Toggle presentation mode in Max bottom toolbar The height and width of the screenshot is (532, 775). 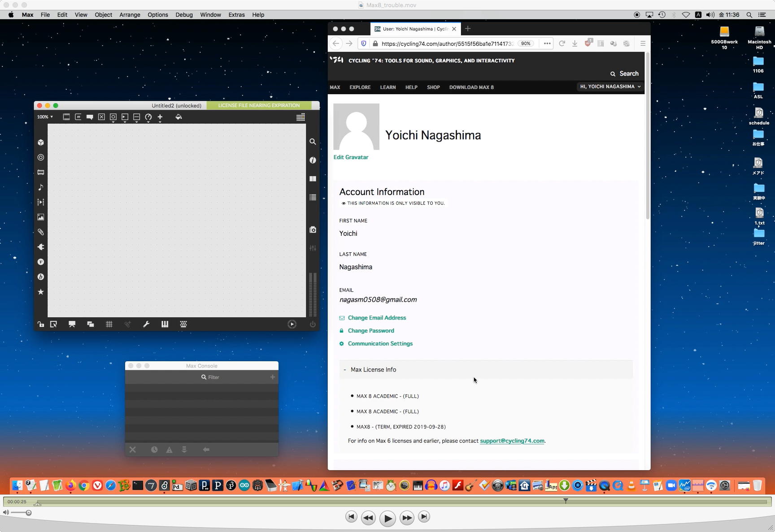[x=72, y=324]
